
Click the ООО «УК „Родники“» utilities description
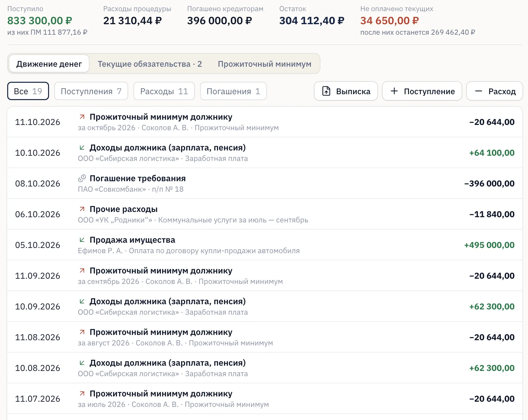click(193, 220)
